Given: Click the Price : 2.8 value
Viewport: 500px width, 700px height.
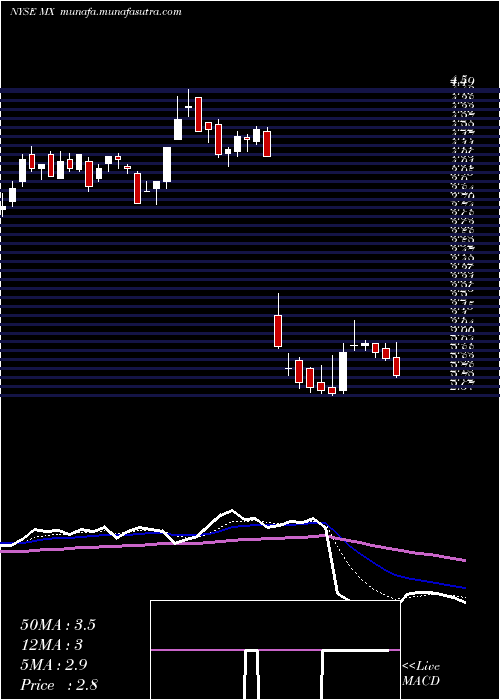Looking at the screenshot, I should point(59,685).
